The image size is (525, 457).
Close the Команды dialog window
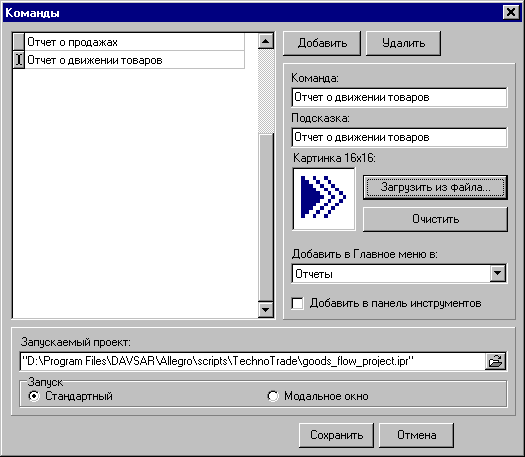tap(511, 13)
